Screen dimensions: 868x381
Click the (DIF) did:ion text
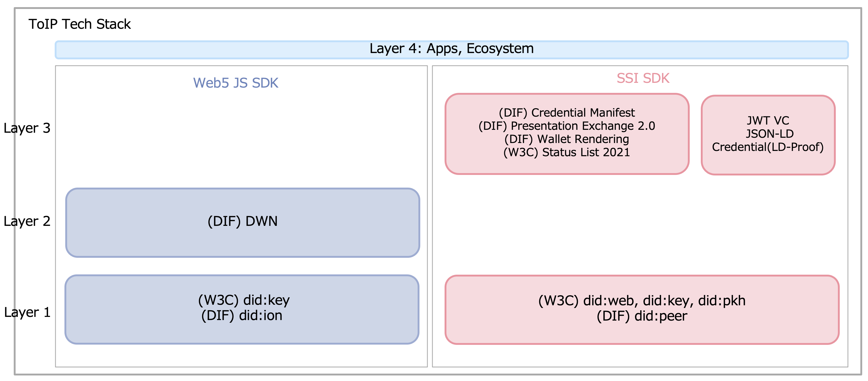242,316
